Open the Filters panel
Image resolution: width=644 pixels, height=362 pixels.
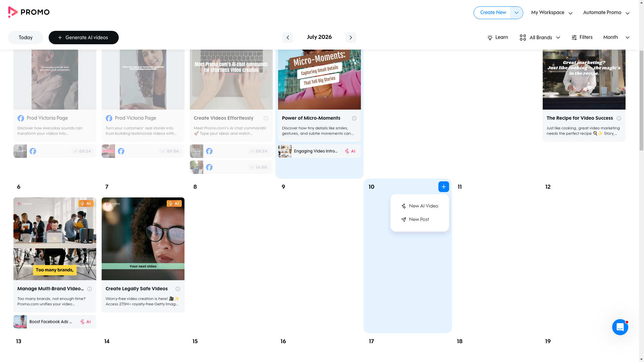(582, 38)
